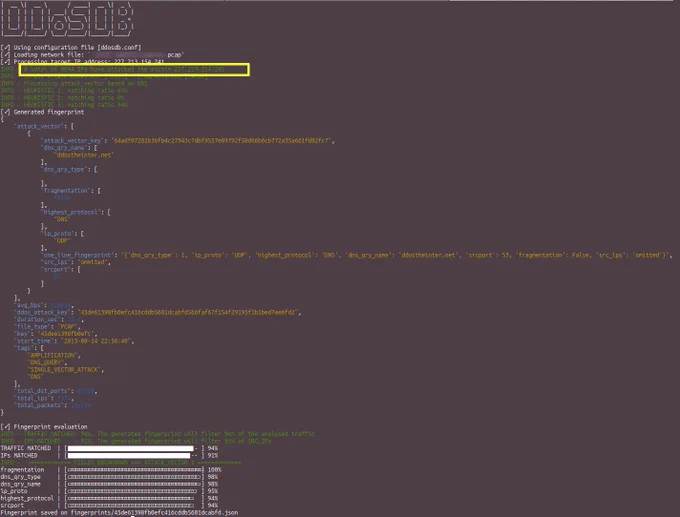Screen dimensions: 680x517
Task: Click the "duration_sec" JSON key
Action: [x=38, y=319]
